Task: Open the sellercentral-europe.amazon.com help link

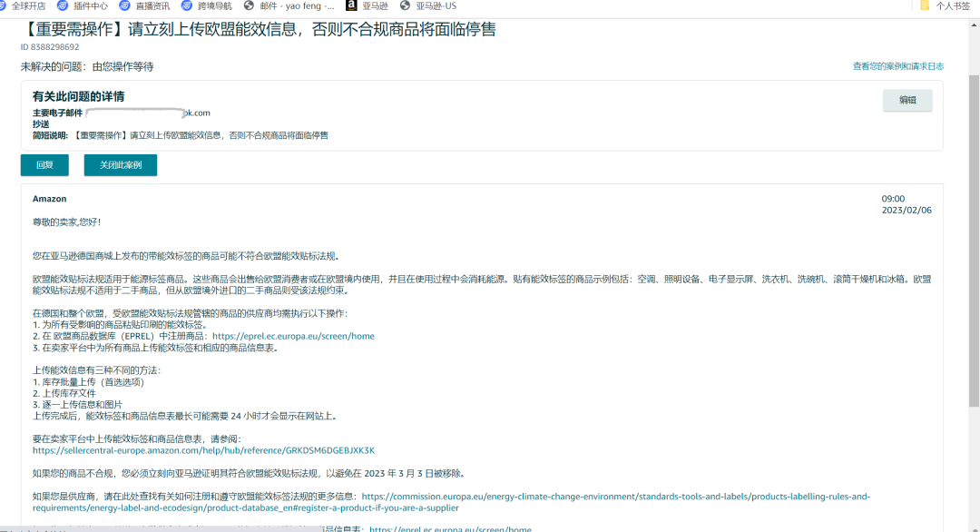Action: pos(203,450)
